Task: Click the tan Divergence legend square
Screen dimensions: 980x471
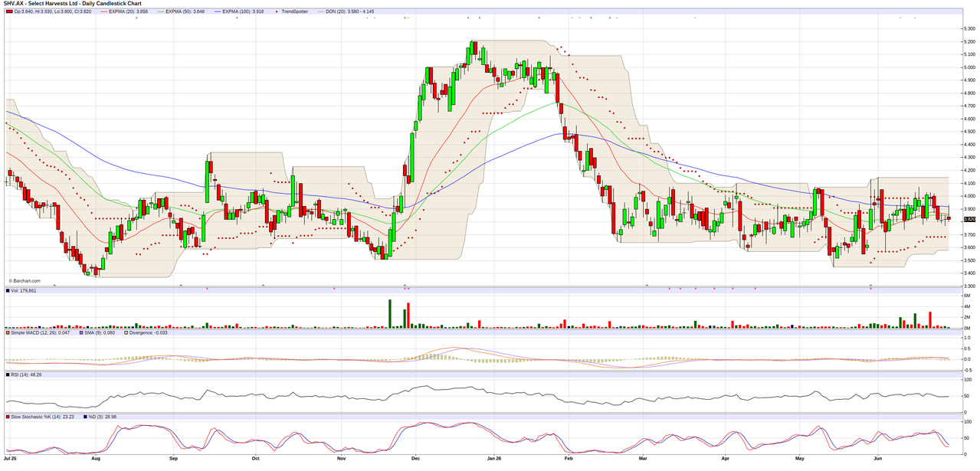Action: coord(126,333)
